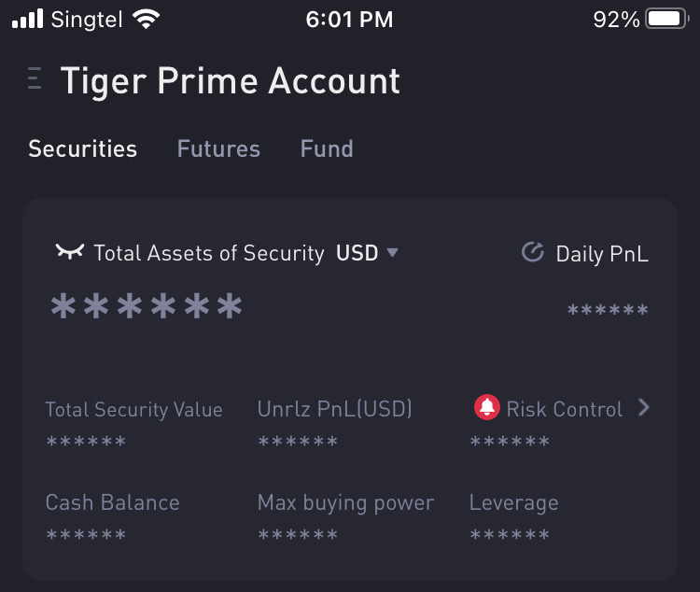This screenshot has width=700, height=592.
Task: Tap the Cash Balance field
Action: pos(113,515)
